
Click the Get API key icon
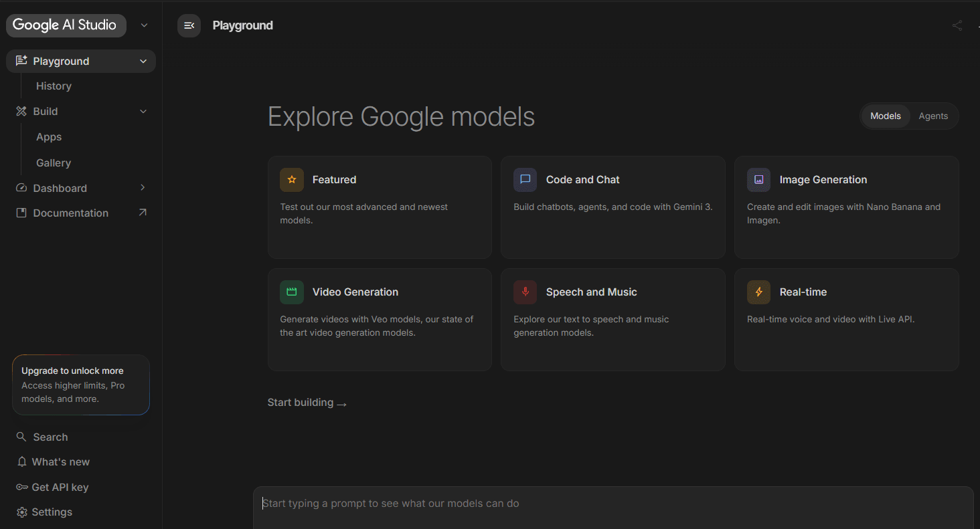point(21,487)
